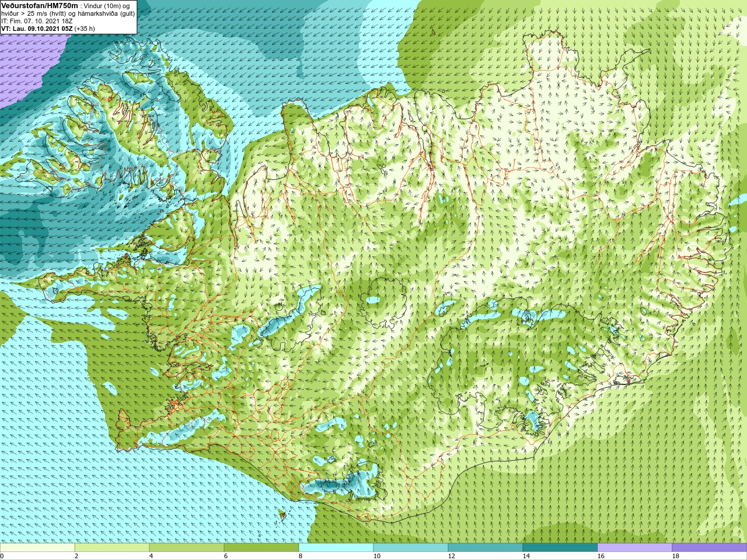This screenshot has height=560, width=747.
Task: Pick the 0–2 m/s pale yellow swatch
Action: [37, 548]
